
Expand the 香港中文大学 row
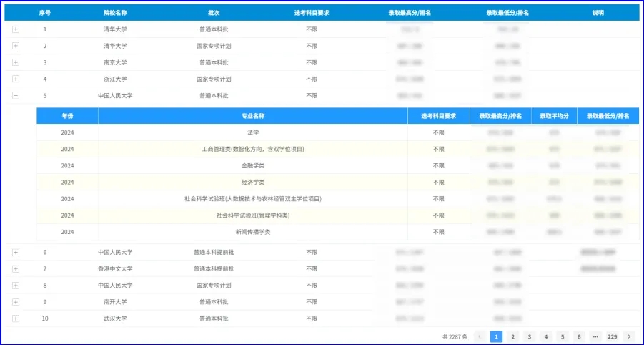[x=16, y=268]
